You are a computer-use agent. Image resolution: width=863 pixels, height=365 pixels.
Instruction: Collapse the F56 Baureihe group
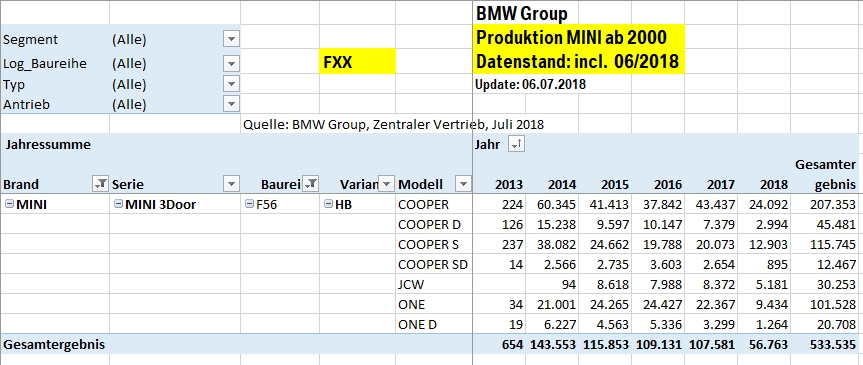249,204
